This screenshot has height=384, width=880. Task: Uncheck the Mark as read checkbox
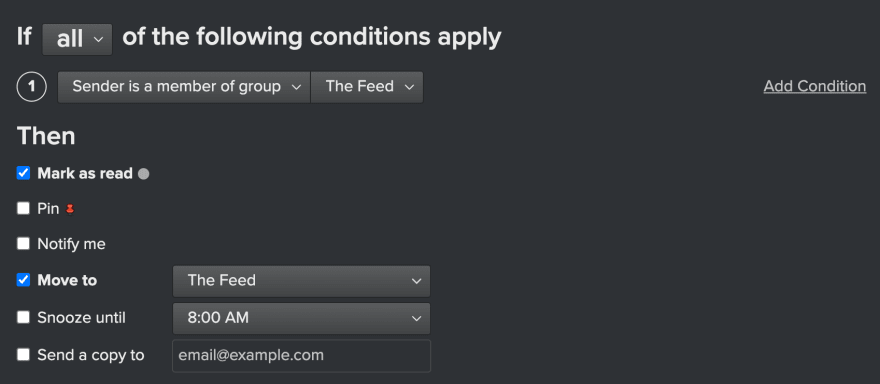[x=23, y=173]
